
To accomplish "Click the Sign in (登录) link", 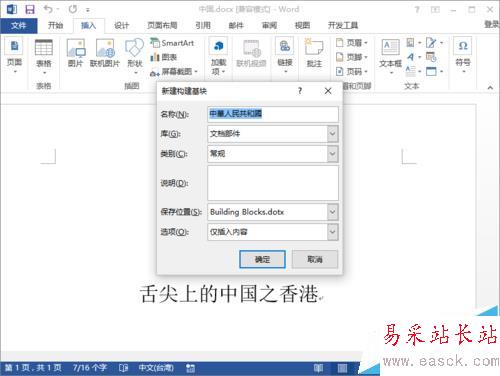I will tap(492, 24).
